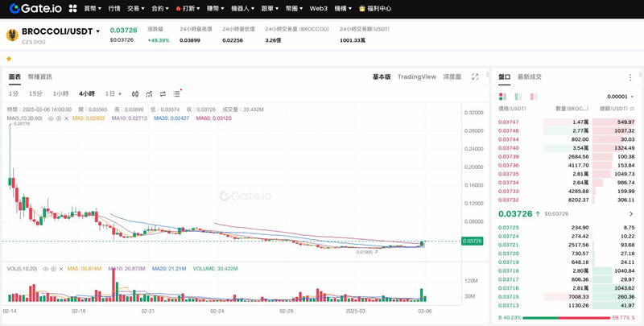Screen dimensions: 644x326
Task: Switch chart to 深度圖 mode
Action: (x=452, y=76)
